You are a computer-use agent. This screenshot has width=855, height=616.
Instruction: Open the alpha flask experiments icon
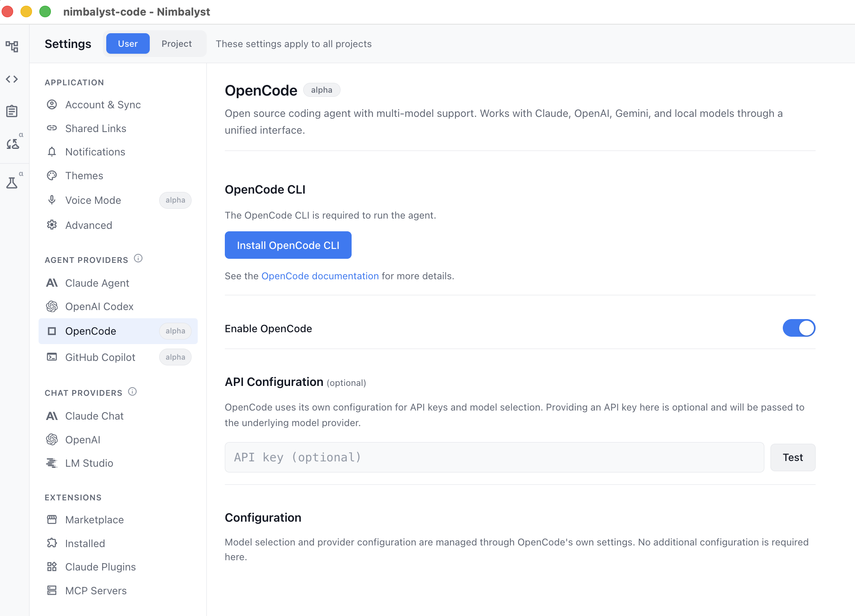click(12, 183)
